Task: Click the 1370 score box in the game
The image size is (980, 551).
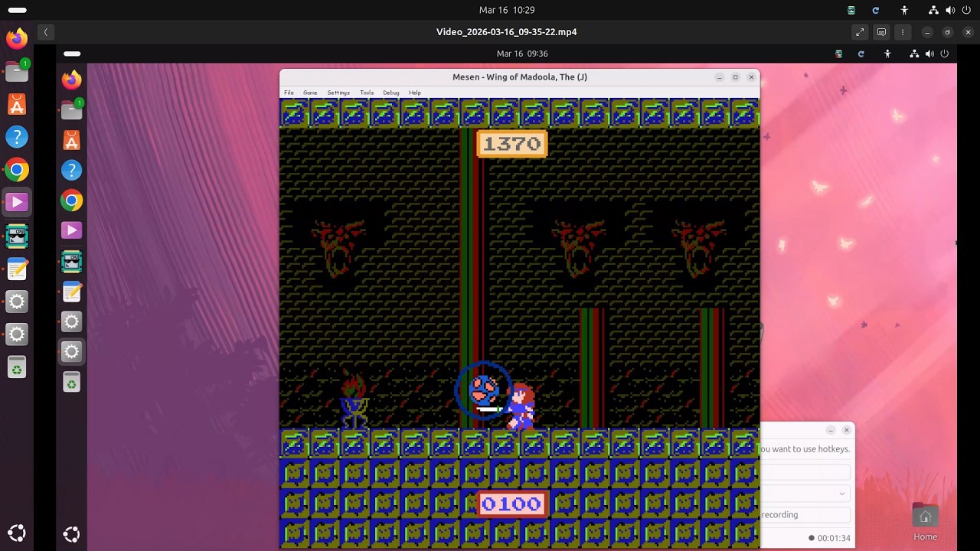Action: click(512, 144)
